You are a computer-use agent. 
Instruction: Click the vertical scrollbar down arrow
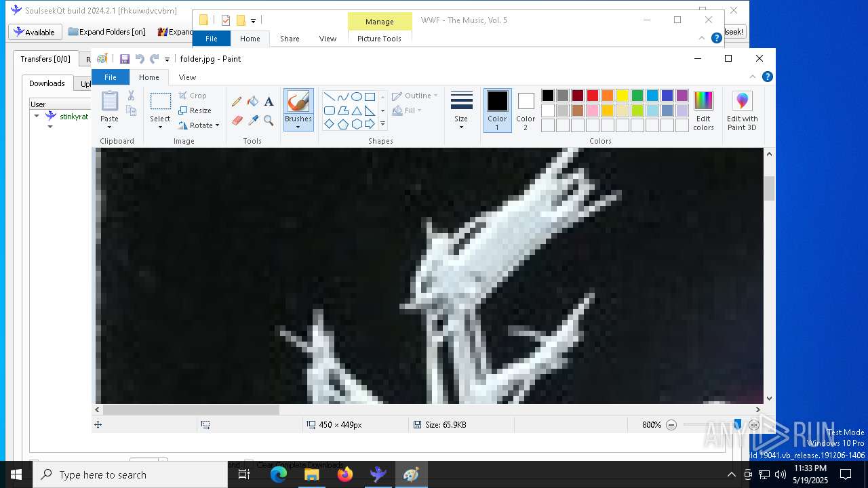pyautogui.click(x=769, y=399)
